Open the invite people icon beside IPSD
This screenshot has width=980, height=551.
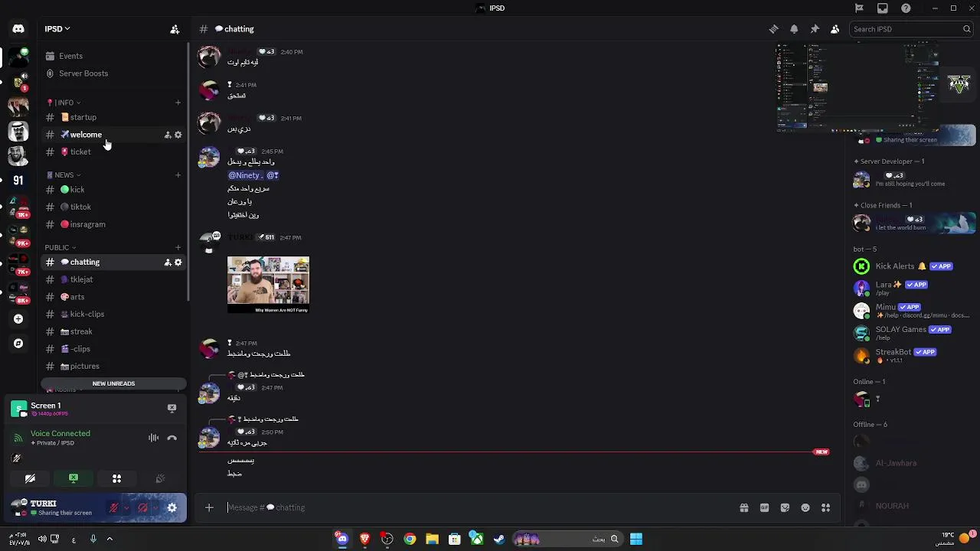point(175,29)
